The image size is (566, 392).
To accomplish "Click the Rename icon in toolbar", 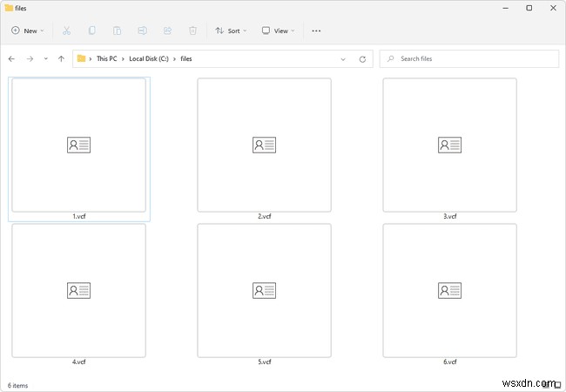I will click(x=142, y=30).
